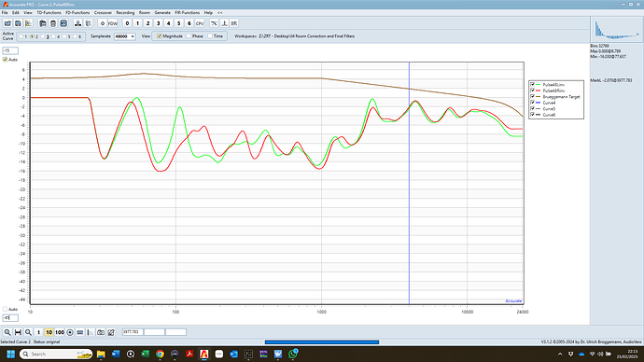The image size is (644, 362).
Task: Click the IIR filter toolbar icon
Action: 234,23
